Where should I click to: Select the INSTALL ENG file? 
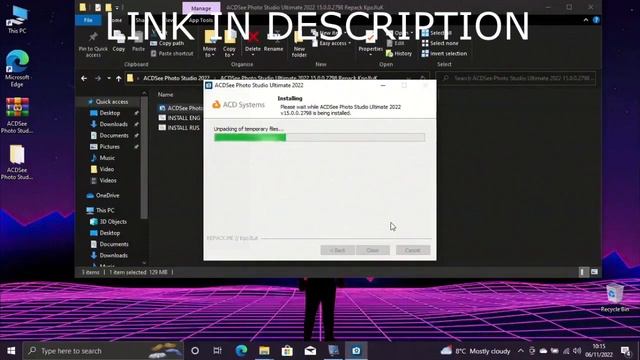(180, 118)
